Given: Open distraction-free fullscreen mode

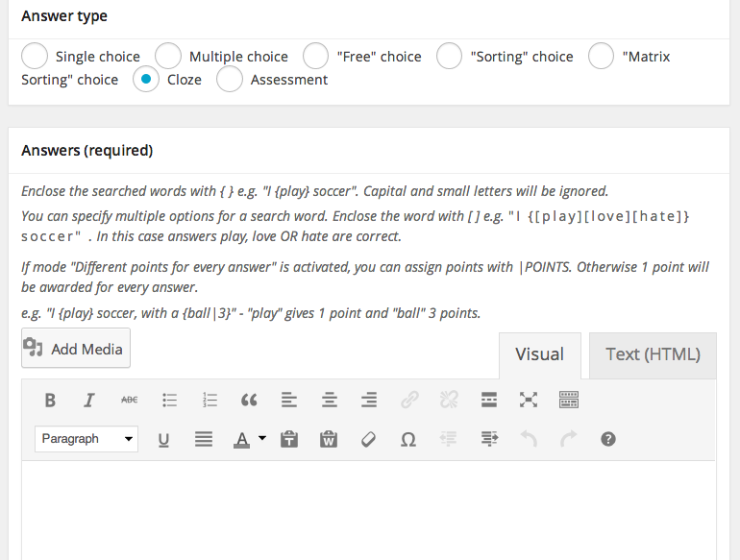Looking at the screenshot, I should click(x=529, y=400).
